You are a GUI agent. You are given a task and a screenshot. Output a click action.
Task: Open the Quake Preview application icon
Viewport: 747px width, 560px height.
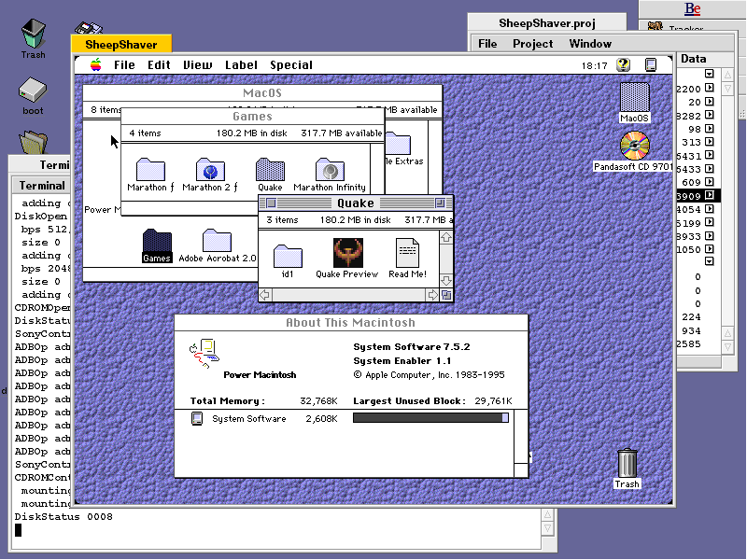click(347, 253)
